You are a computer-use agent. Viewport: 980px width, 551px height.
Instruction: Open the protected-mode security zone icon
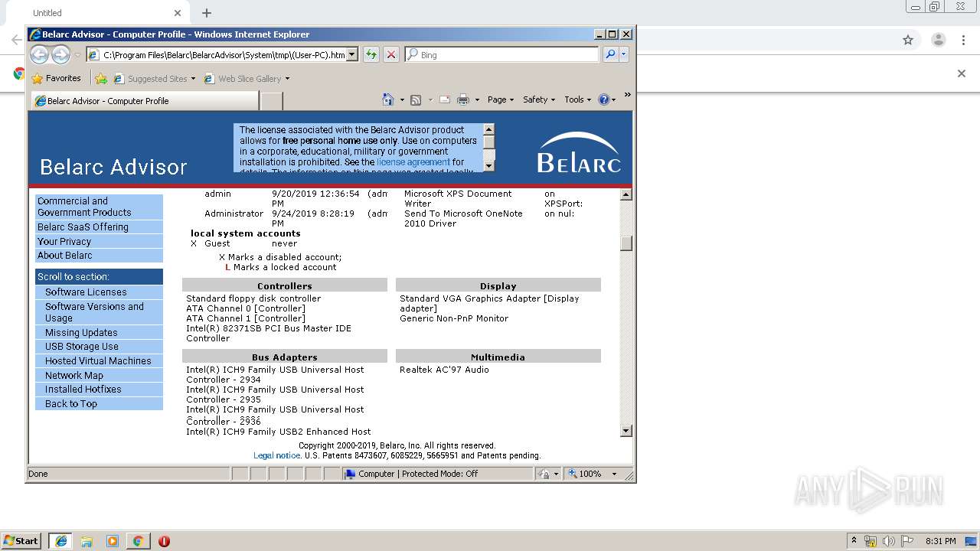(544, 474)
